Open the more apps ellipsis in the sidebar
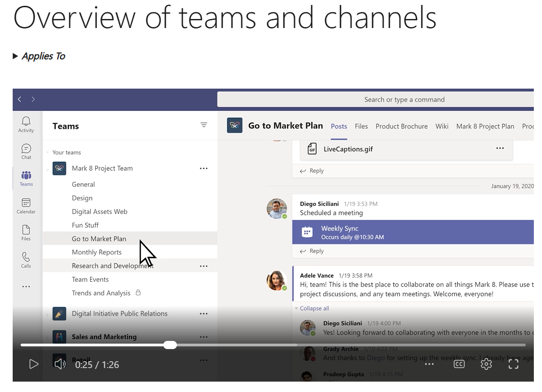 click(x=26, y=286)
